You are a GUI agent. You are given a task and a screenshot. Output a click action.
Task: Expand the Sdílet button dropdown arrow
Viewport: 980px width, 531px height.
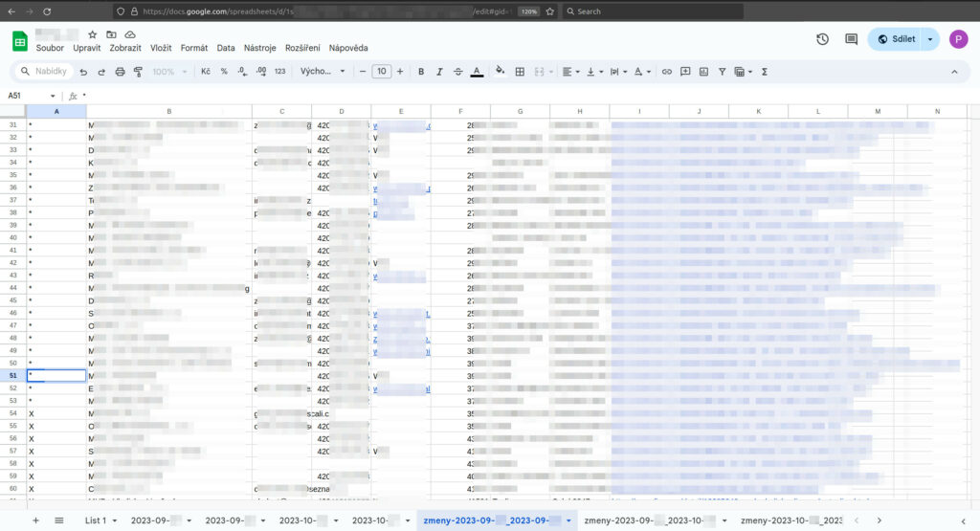pyautogui.click(x=929, y=39)
